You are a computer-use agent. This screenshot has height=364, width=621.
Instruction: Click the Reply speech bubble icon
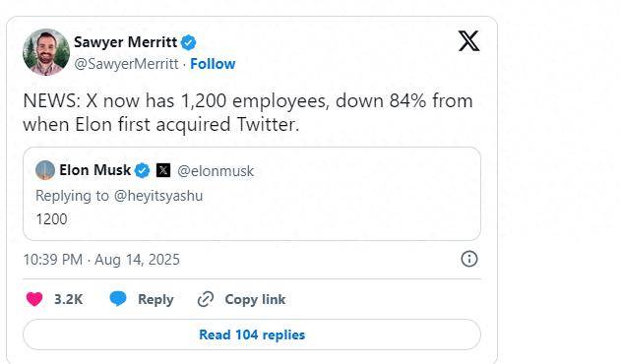(118, 299)
